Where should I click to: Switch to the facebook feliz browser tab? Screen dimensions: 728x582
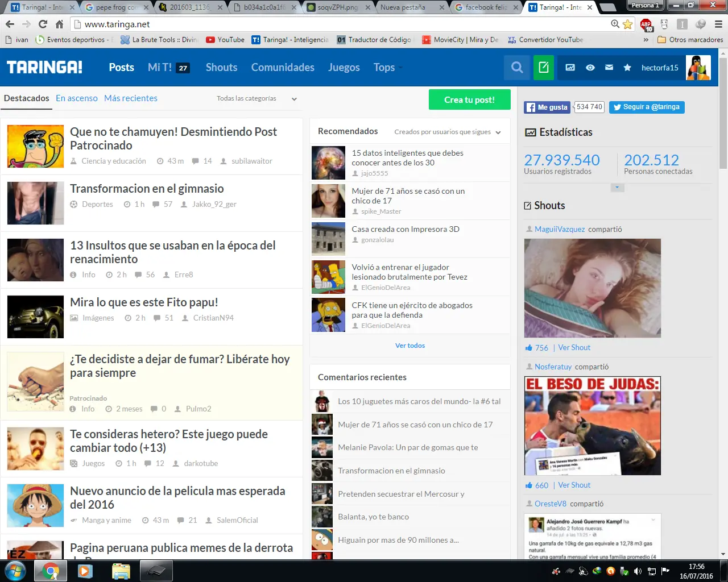485,7
